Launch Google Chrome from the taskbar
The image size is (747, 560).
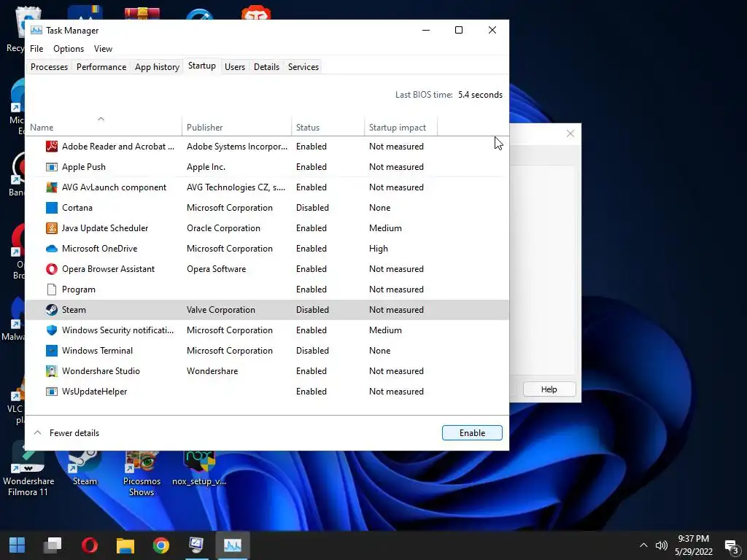161,545
